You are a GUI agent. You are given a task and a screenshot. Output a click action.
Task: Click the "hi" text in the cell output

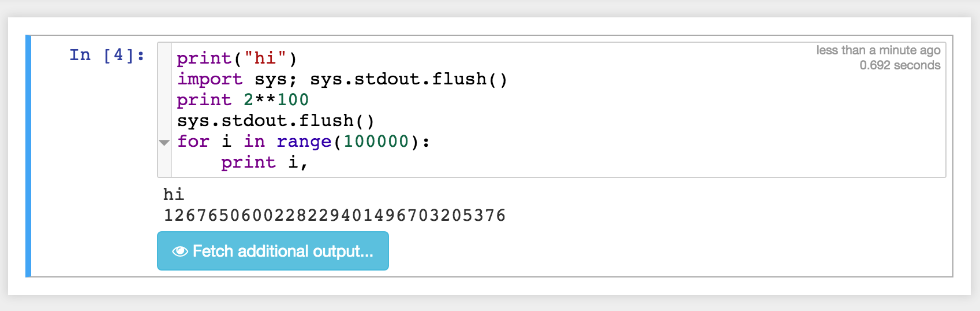coord(173,194)
